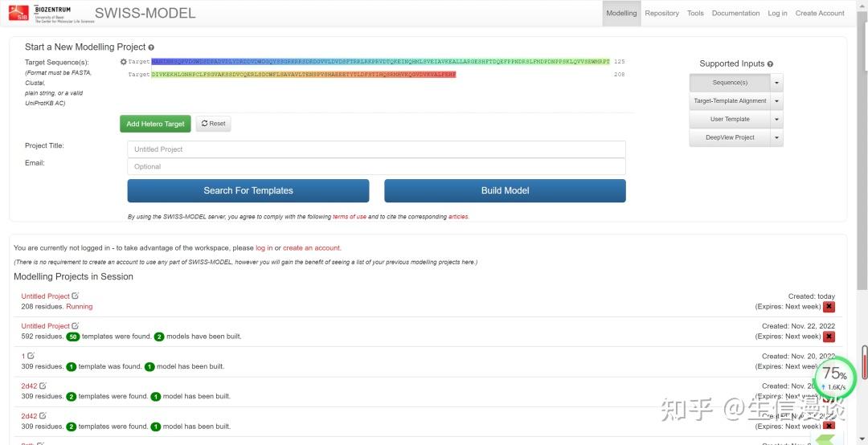Select the Target-Template Alignment input button
The height and width of the screenshot is (445, 868).
(730, 100)
